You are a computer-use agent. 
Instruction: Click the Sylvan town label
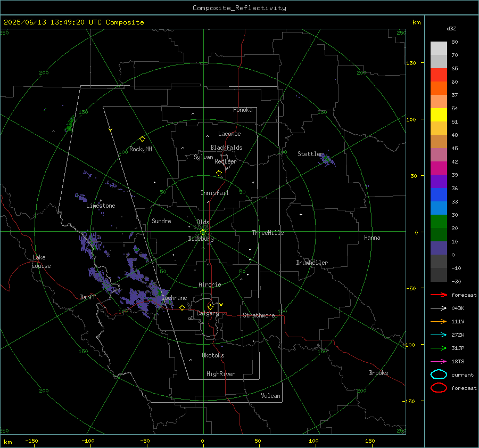tap(203, 157)
